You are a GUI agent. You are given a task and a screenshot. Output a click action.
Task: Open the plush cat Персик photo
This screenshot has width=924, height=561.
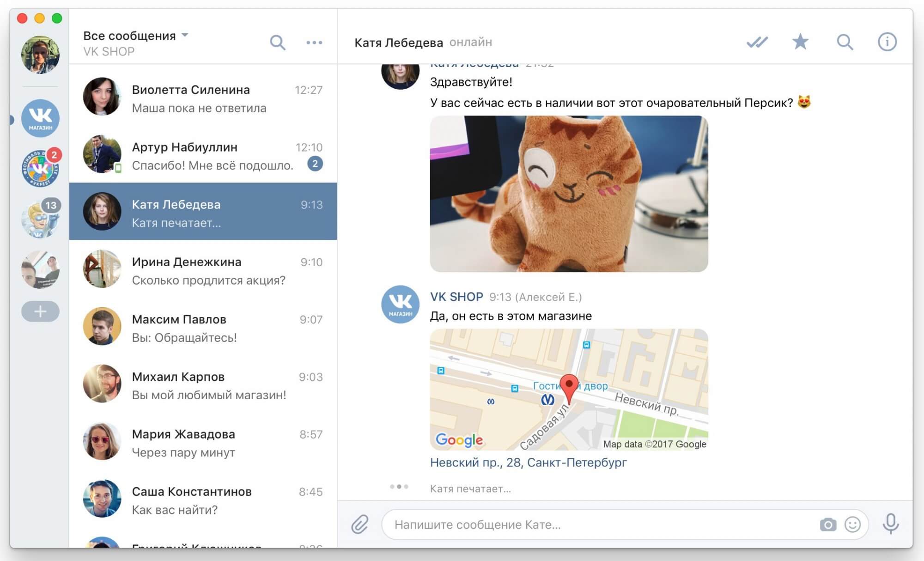[x=569, y=194]
